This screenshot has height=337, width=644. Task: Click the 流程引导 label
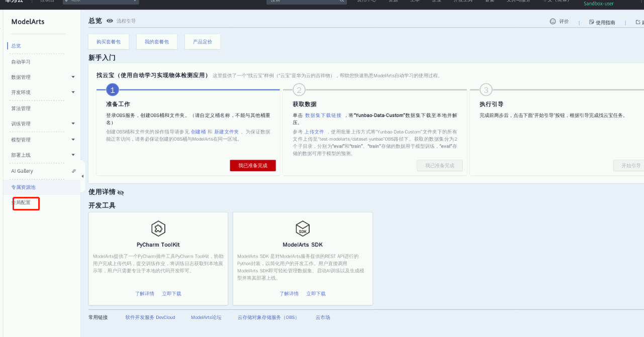(126, 21)
